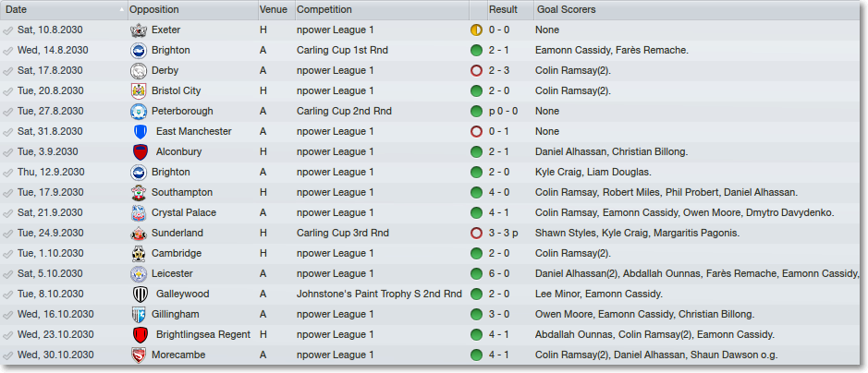868x373 pixels.
Task: Click the green win indicator for Leicester match
Action: [x=476, y=274]
